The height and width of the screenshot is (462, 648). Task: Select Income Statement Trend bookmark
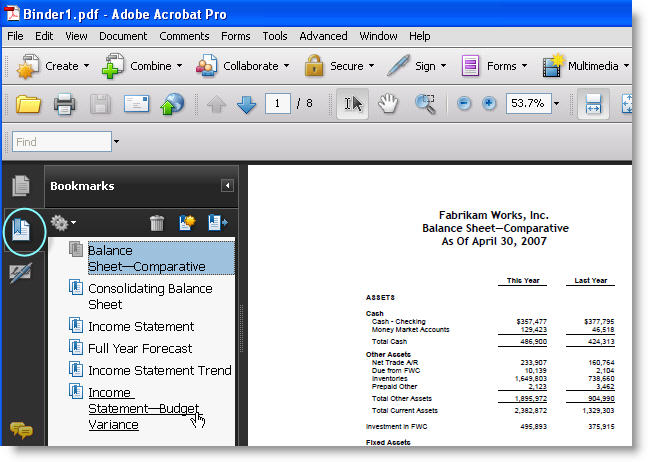(160, 370)
